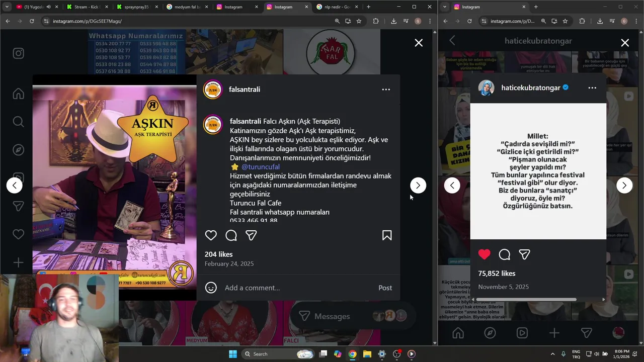
Task: Open File Explorer from taskbar
Action: [367, 354]
